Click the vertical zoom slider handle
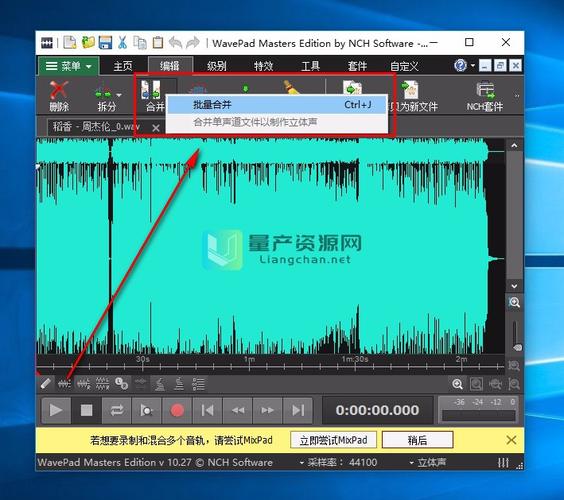 517,347
